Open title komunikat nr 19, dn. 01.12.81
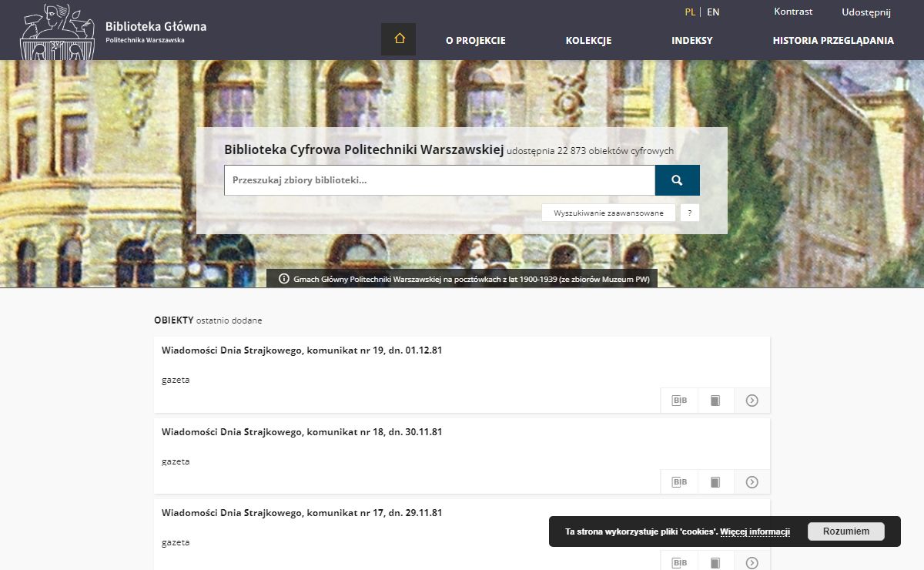This screenshot has height=570, width=924. pyautogui.click(x=302, y=350)
